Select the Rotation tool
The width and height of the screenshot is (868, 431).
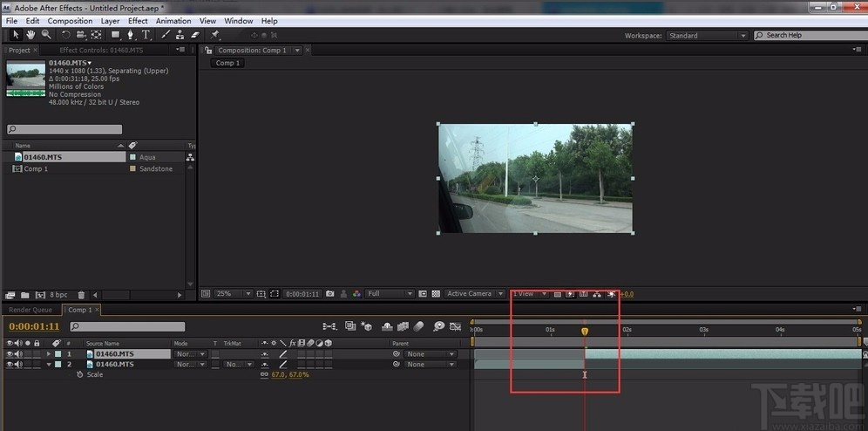tap(66, 34)
